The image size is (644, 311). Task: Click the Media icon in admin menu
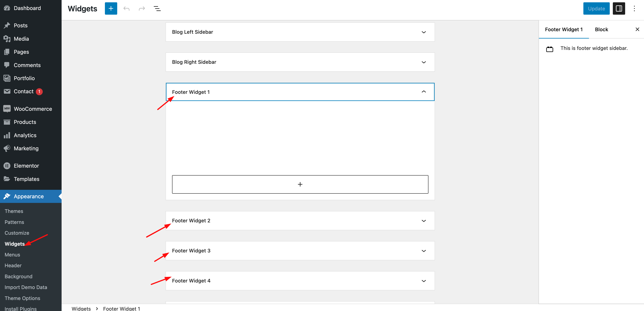coord(7,39)
